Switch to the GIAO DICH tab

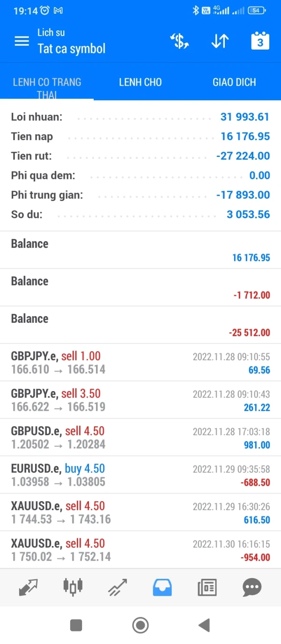tap(234, 82)
